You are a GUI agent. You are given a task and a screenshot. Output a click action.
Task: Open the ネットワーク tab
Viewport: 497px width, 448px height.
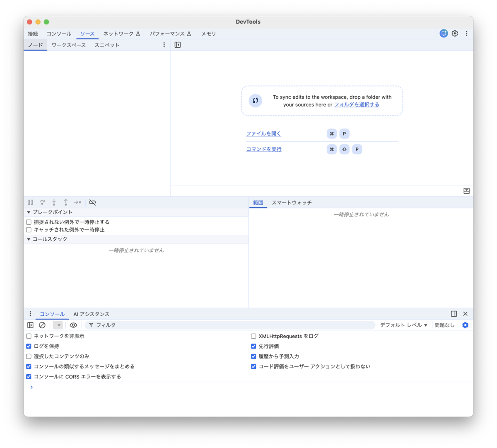[x=118, y=34]
